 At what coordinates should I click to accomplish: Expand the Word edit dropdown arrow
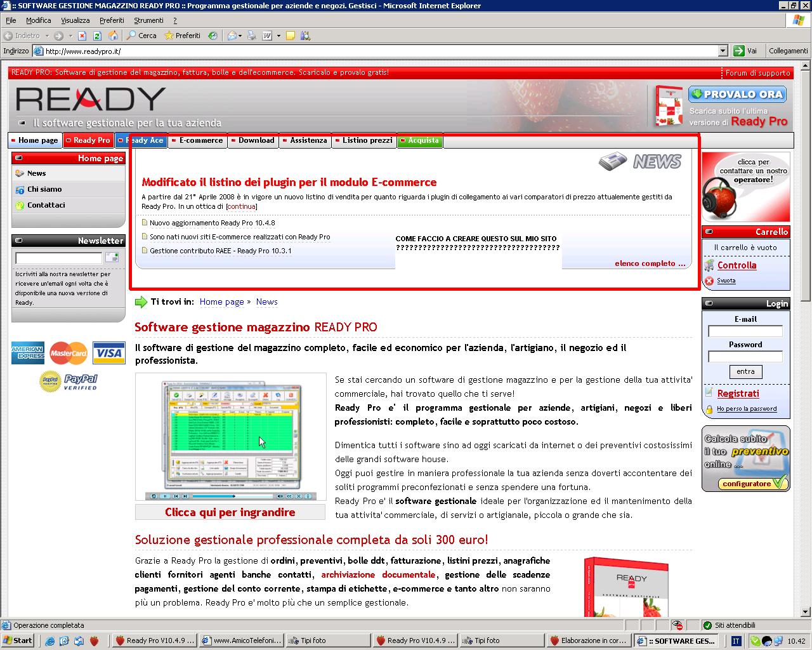click(x=278, y=36)
